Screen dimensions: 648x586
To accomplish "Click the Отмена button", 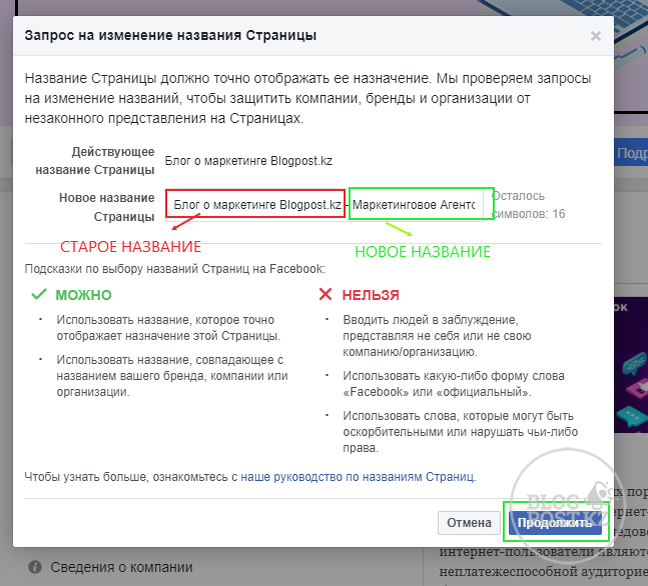I will 469,523.
